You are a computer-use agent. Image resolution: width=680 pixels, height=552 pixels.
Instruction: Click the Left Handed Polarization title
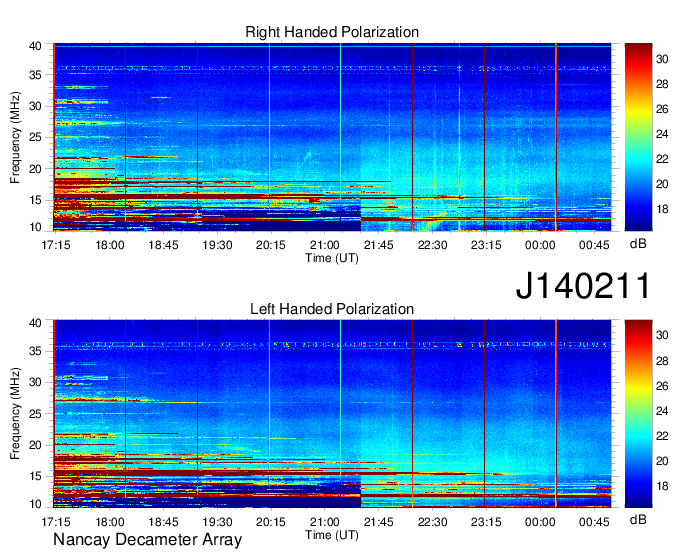332,309
